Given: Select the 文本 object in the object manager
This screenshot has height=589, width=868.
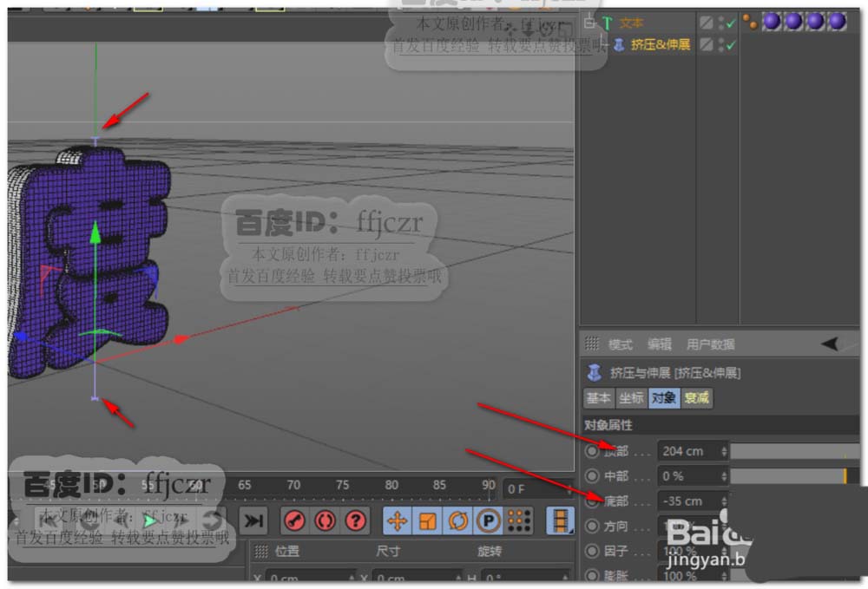Looking at the screenshot, I should click(631, 23).
